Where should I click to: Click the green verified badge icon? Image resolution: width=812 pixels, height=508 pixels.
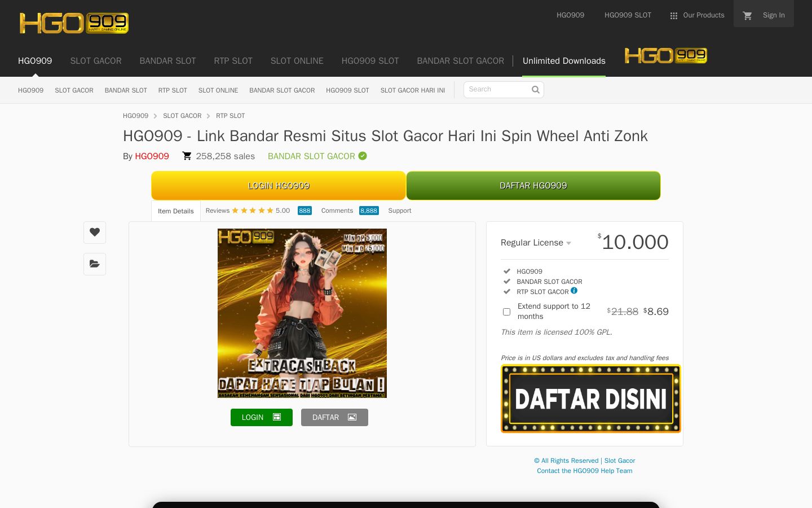tap(363, 156)
